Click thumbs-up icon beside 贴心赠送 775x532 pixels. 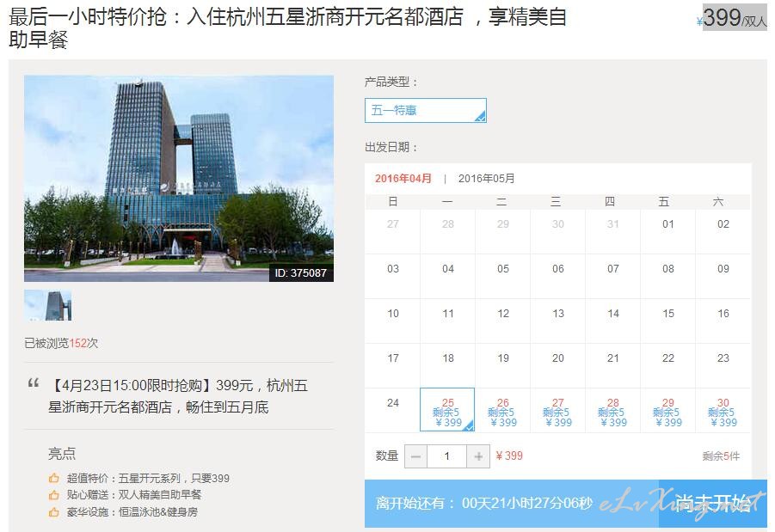click(54, 495)
